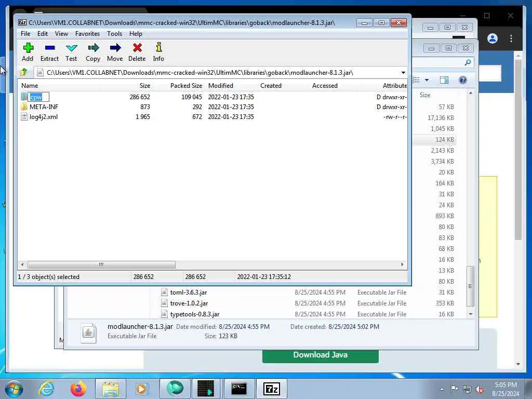The image size is (532, 399).
Task: Toggle the Explorer preview pane icon
Action: point(444,80)
